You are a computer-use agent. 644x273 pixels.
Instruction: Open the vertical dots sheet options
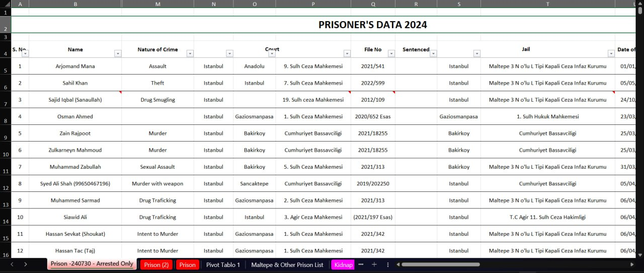click(388, 264)
